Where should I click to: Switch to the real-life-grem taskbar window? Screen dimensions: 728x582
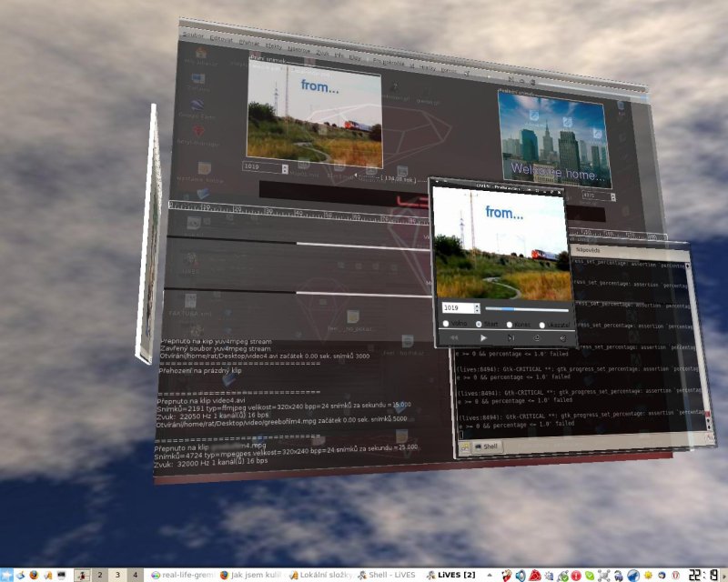[x=183, y=575]
